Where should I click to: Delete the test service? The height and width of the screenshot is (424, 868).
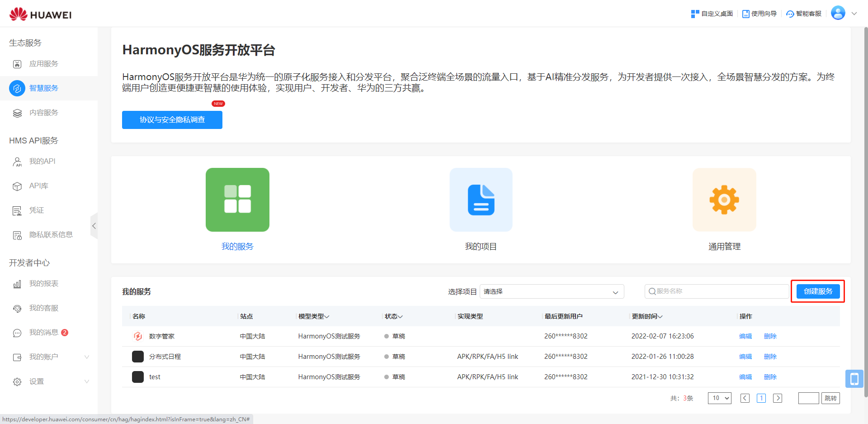[770, 377]
